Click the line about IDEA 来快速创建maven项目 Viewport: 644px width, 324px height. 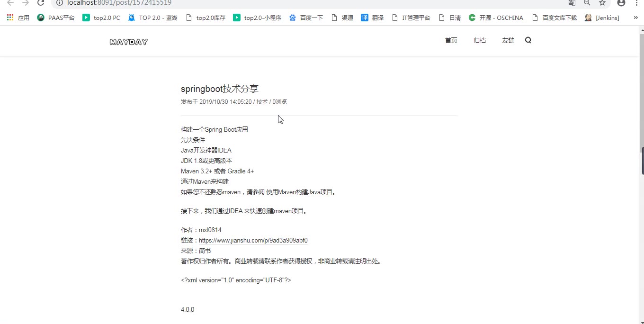point(245,211)
